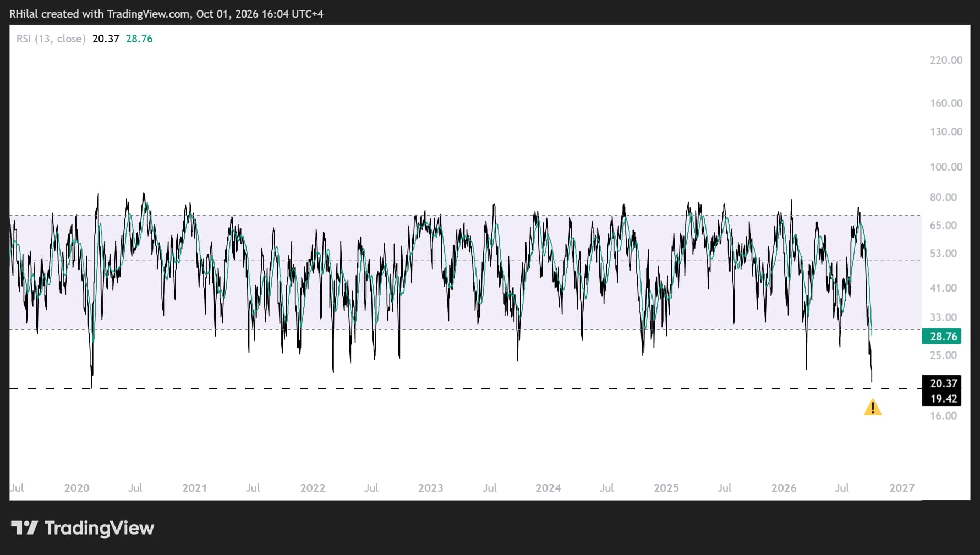Click the 53.00 scale value
Screen dimensions: 980x555
[943, 253]
